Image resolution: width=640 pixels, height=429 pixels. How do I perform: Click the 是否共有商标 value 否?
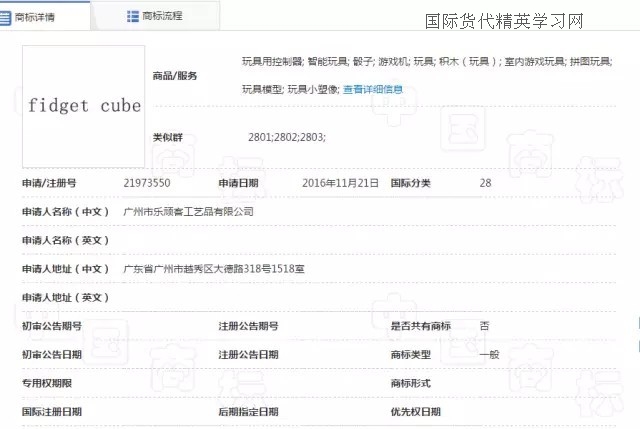click(485, 326)
